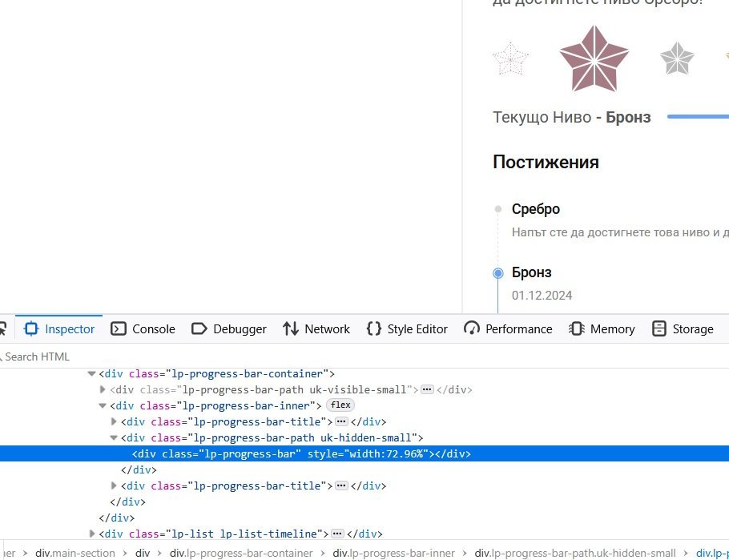Collapse the lp-progress-bar-inner node
Screen dimensions: 729x560
[103, 405]
